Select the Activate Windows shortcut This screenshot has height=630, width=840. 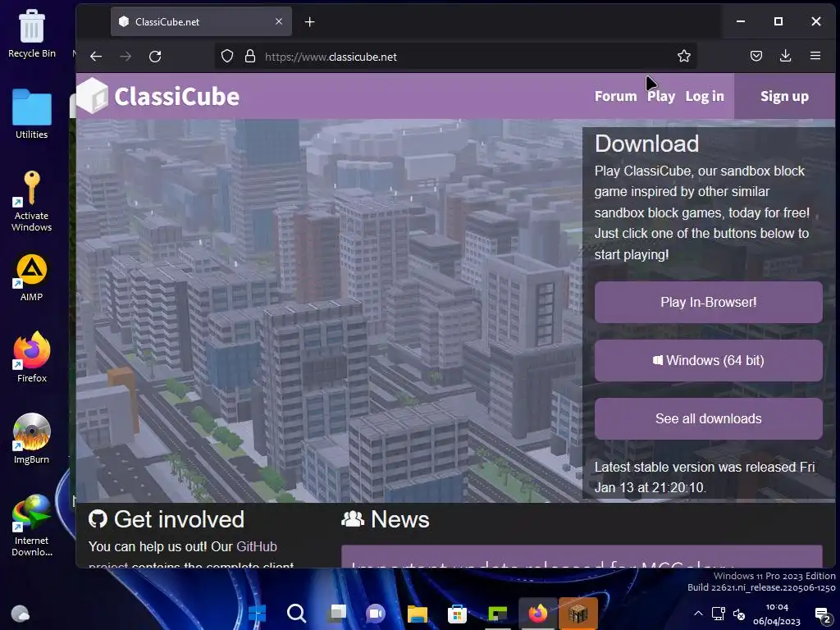[32, 201]
